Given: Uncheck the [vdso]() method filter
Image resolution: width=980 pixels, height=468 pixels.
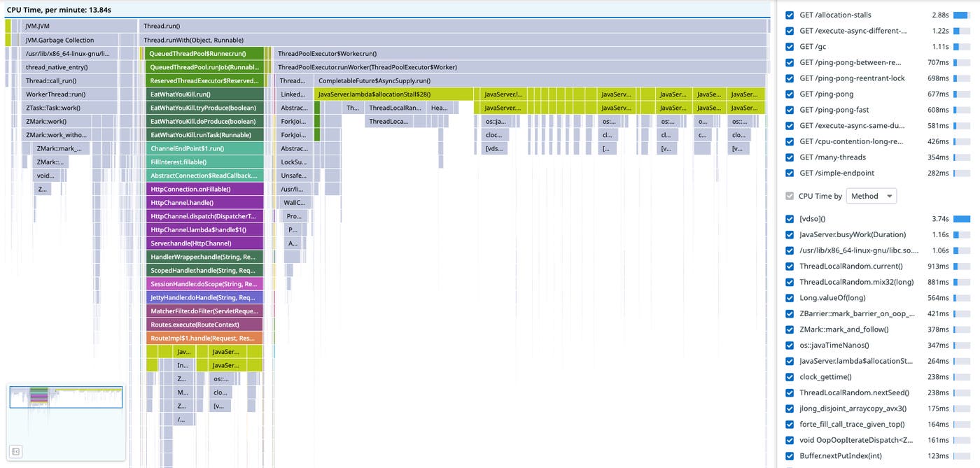Looking at the screenshot, I should click(x=789, y=218).
